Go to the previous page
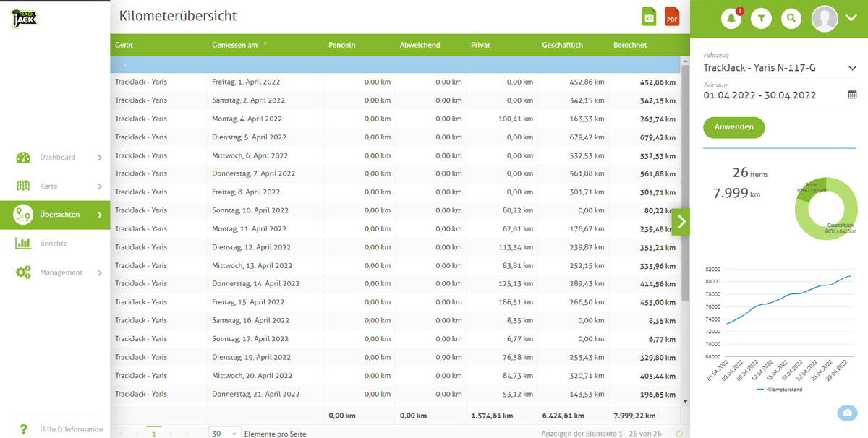The image size is (868, 438). pos(136,434)
